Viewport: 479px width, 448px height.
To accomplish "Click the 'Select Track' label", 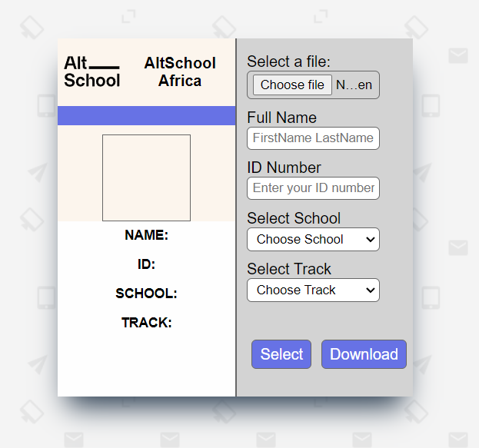I will pyautogui.click(x=289, y=269).
